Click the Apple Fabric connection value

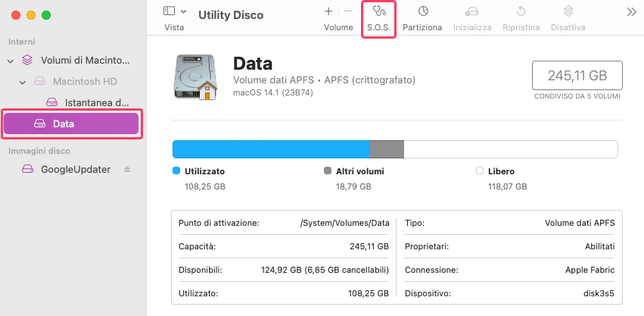click(x=590, y=271)
